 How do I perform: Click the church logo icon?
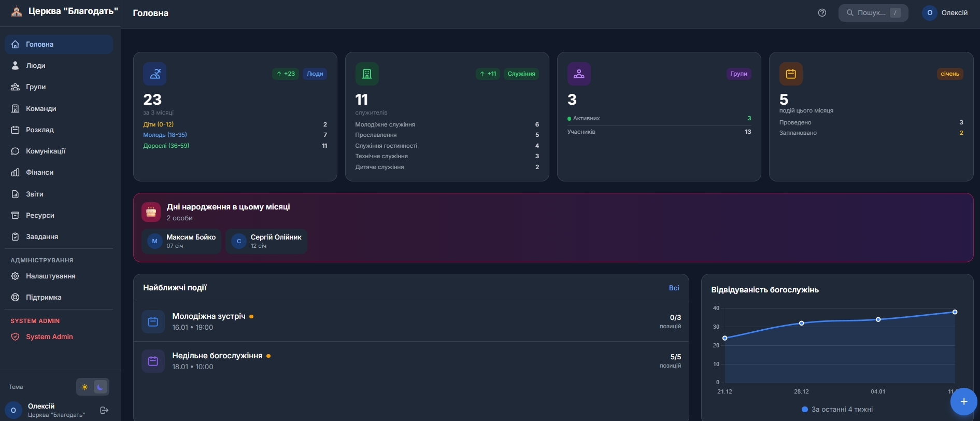point(17,11)
